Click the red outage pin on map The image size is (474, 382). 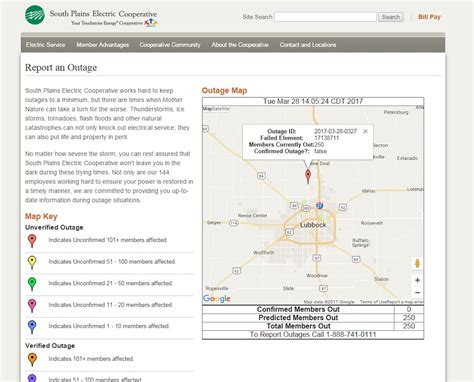pyautogui.click(x=308, y=176)
